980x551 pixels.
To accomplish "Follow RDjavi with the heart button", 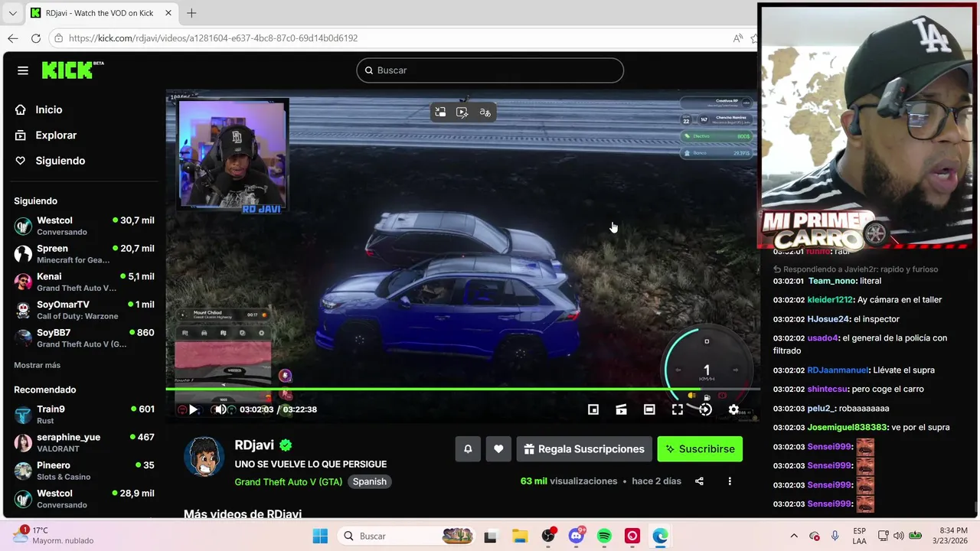I will tap(498, 449).
